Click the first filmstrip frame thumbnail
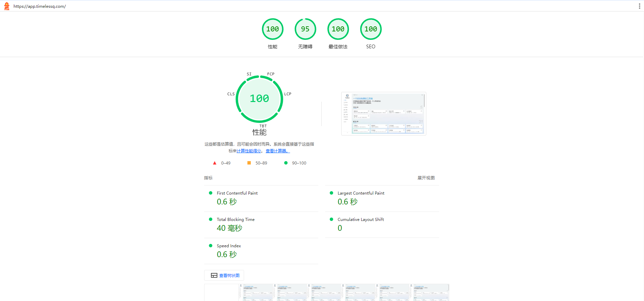644x301 pixels. pos(221,293)
